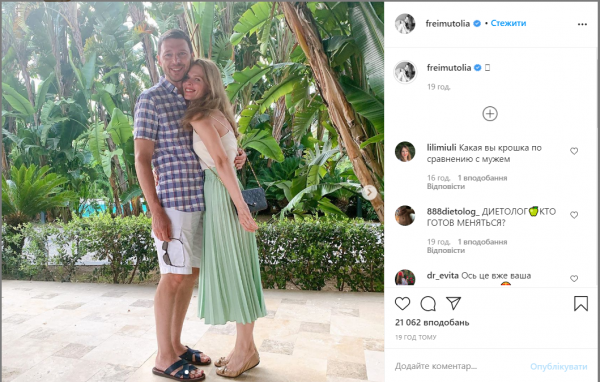The image size is (600, 382).
Task: Save post with bookmark icon
Action: coord(580,304)
